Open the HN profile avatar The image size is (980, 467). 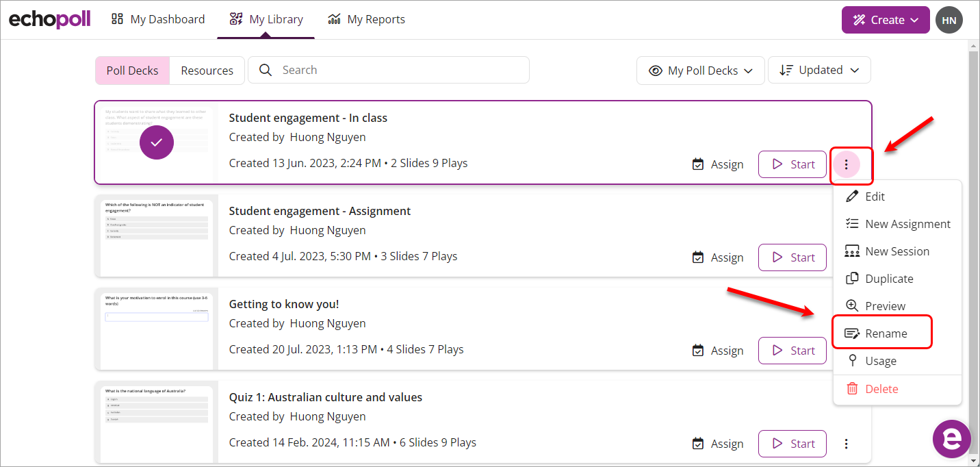[x=949, y=20]
